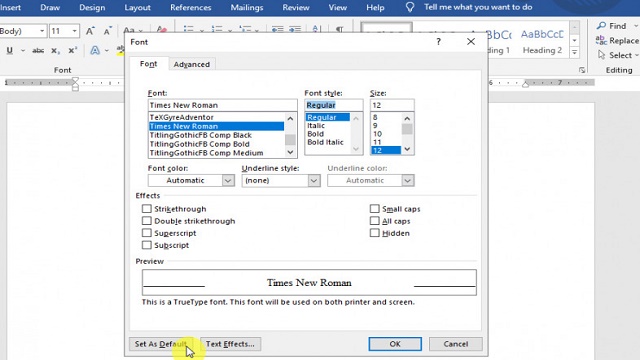Image resolution: width=640 pixels, height=360 pixels.
Task: Enable the Strikethrough checkbox
Action: click(x=147, y=209)
